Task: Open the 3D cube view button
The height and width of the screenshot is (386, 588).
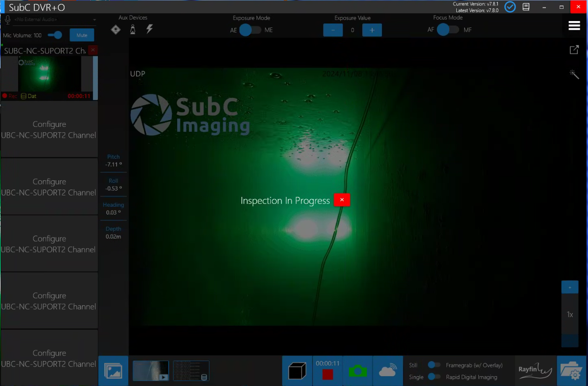Action: coord(297,371)
